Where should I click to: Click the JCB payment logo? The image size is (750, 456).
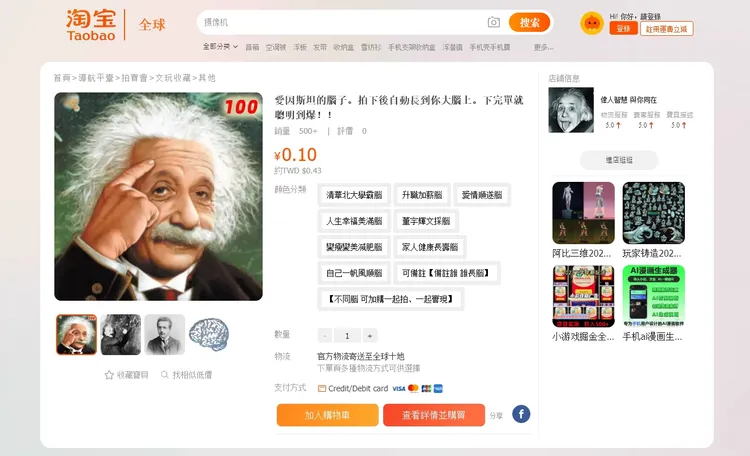(426, 389)
